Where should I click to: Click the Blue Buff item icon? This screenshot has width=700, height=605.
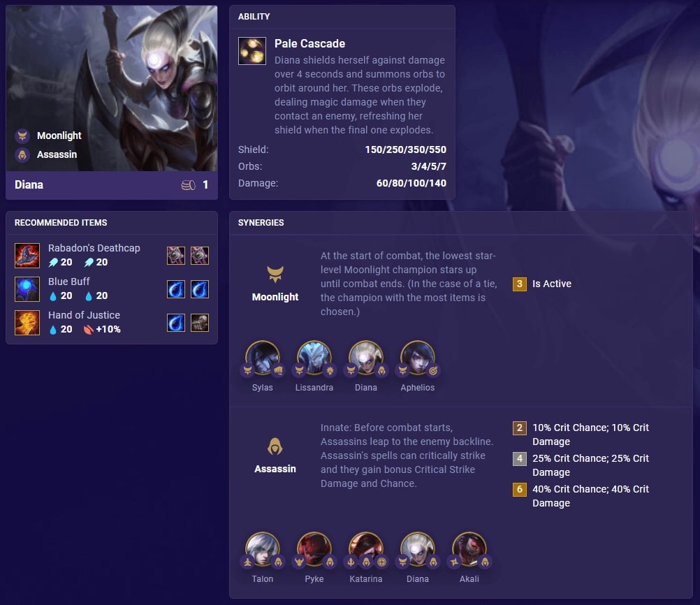click(x=27, y=289)
